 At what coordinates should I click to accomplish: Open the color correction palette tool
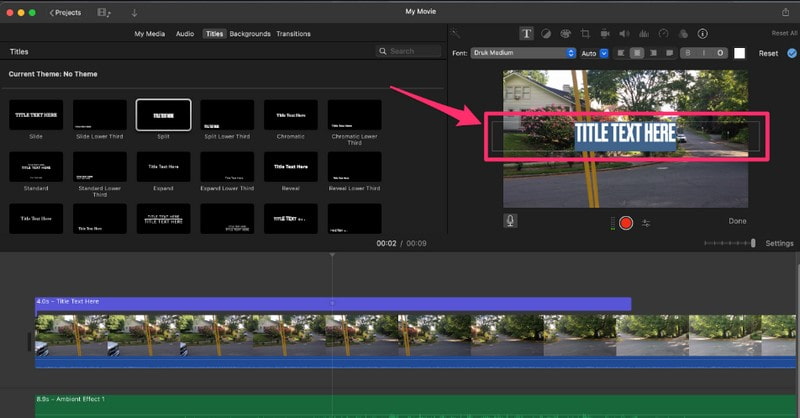click(x=565, y=33)
